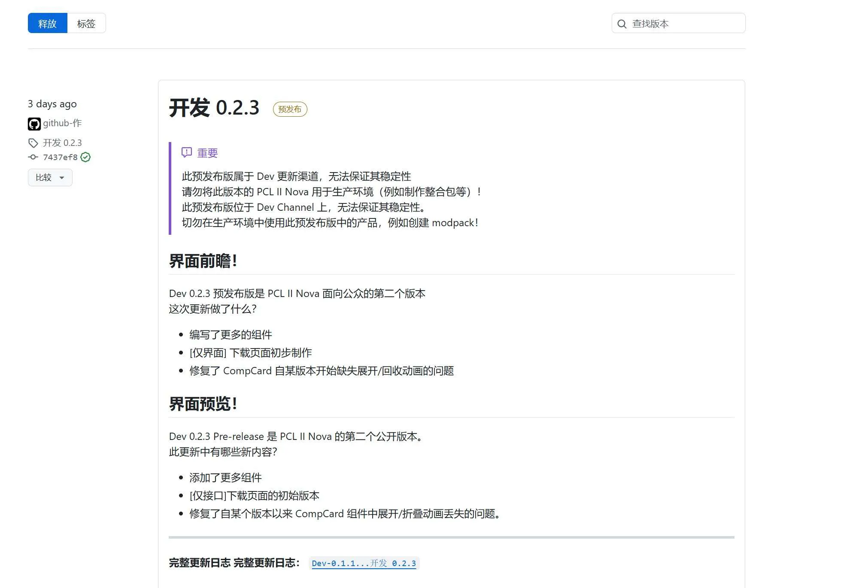This screenshot has height=588, width=868.
Task: Click the 重要 alert heading text
Action: (207, 153)
